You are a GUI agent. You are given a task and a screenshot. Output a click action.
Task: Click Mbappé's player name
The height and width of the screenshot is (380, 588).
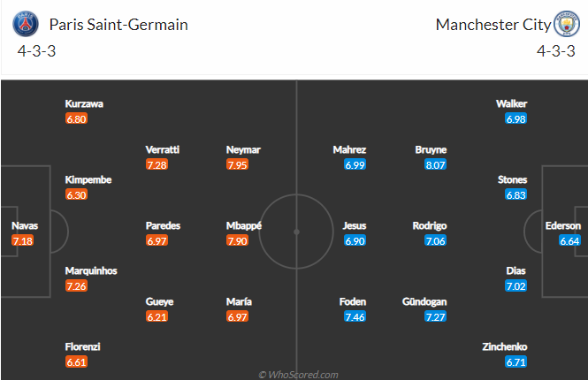(x=243, y=225)
